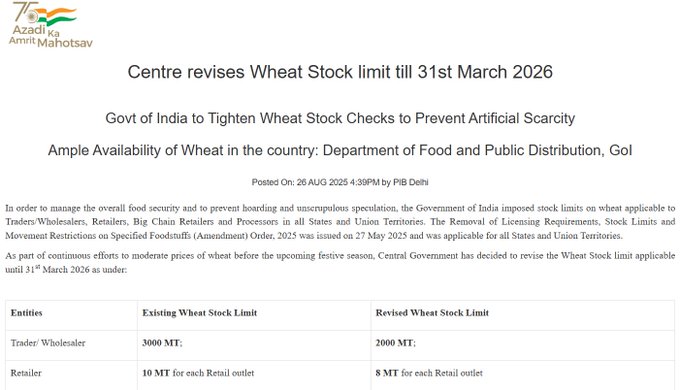Viewport: 680px width, 390px height.
Task: Click paragraph about upcoming festive season
Action: tap(340, 262)
